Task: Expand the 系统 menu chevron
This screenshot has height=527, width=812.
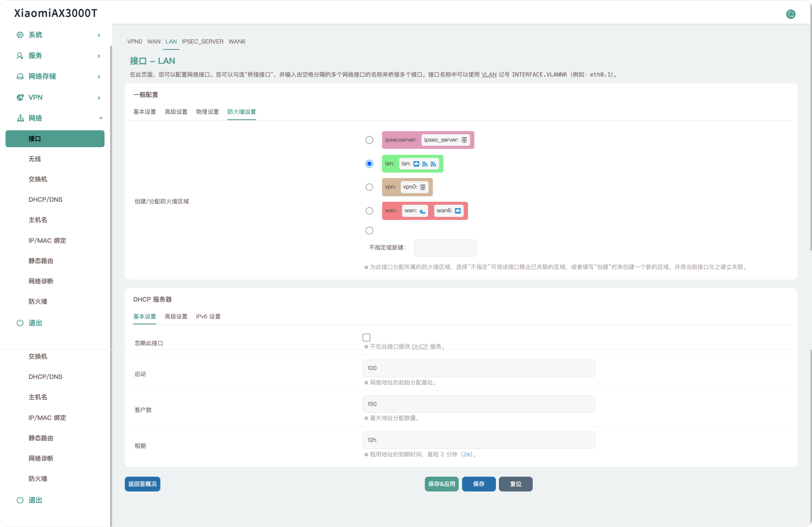Action: (99, 35)
